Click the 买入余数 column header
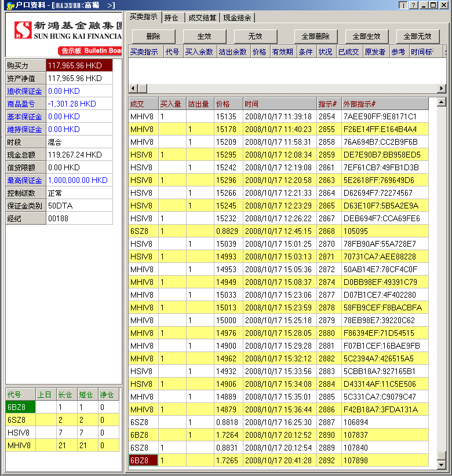 click(x=200, y=52)
